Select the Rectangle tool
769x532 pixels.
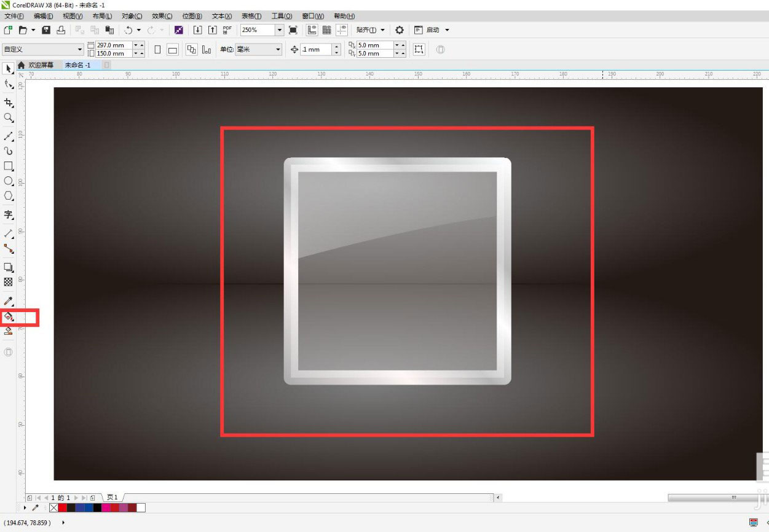[9, 166]
